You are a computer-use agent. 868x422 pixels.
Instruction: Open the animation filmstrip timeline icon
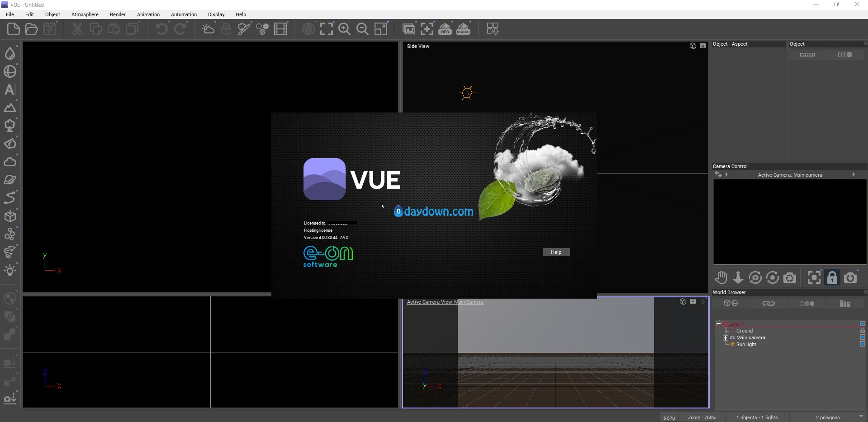[280, 29]
